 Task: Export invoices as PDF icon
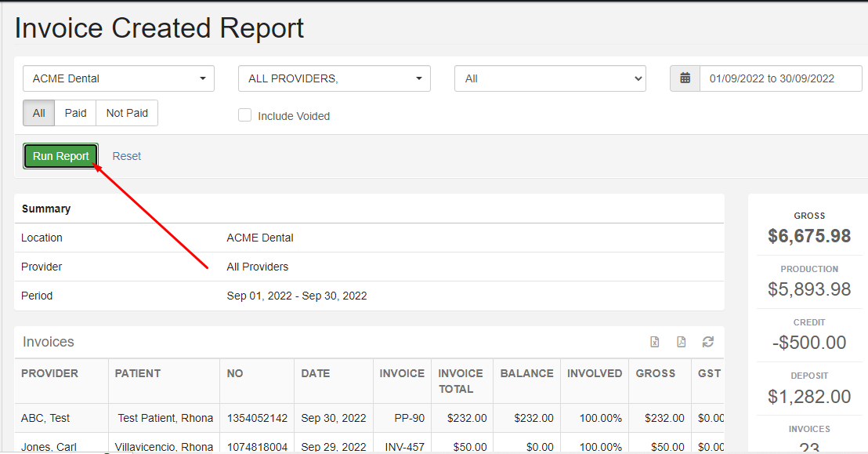point(682,342)
